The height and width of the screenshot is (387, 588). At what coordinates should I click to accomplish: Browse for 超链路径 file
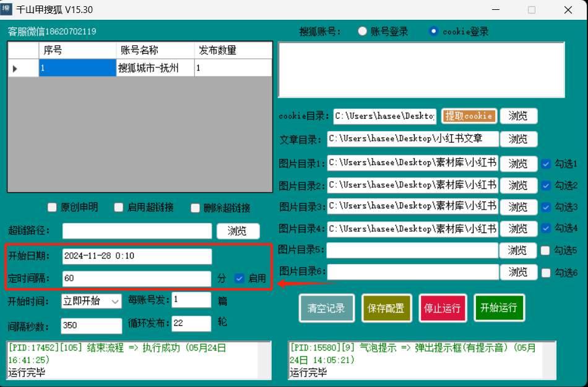click(x=238, y=231)
